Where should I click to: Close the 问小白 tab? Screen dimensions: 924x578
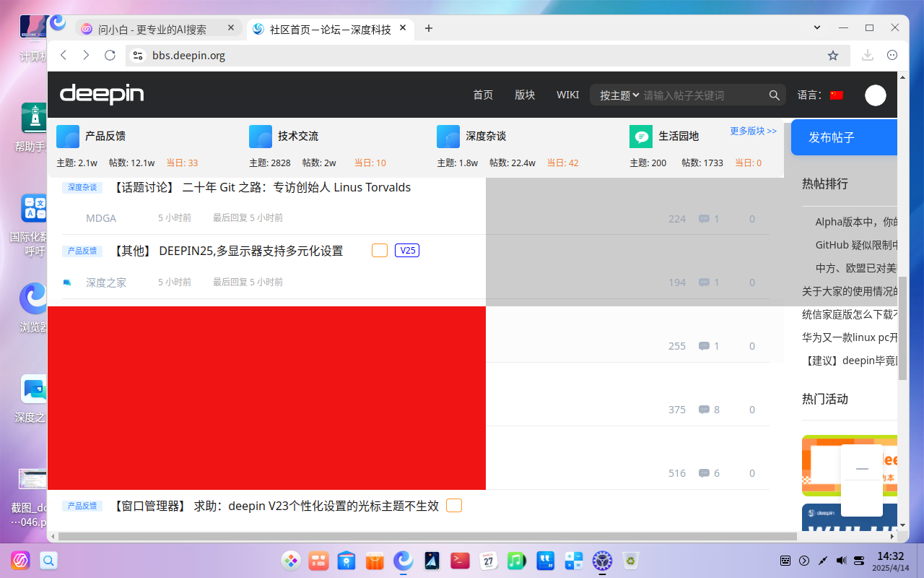(x=231, y=28)
